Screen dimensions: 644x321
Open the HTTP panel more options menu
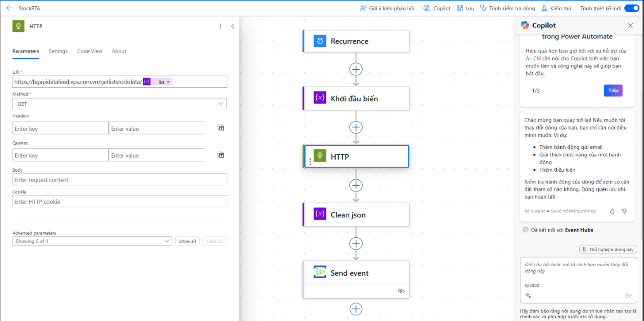(x=221, y=26)
